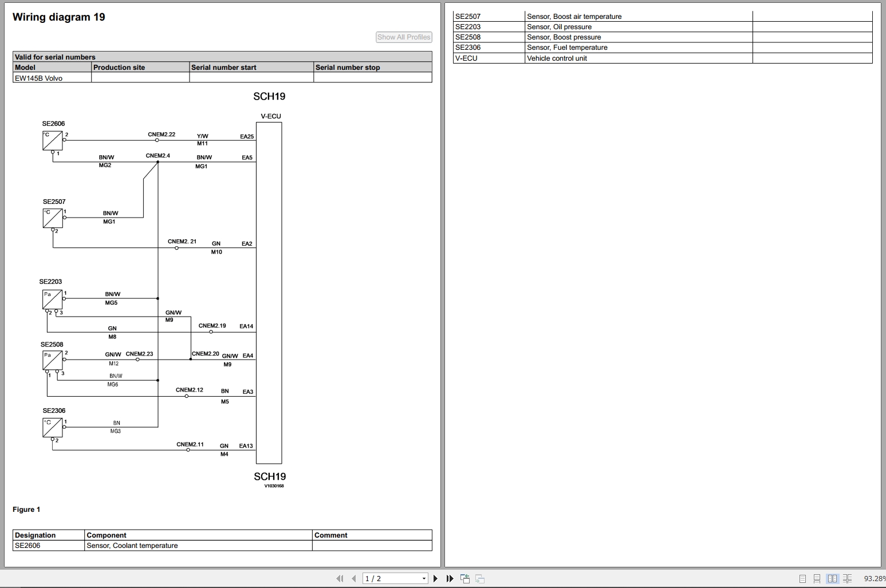886x588 pixels.
Task: Click the next view navigation icon
Action: [x=479, y=578]
